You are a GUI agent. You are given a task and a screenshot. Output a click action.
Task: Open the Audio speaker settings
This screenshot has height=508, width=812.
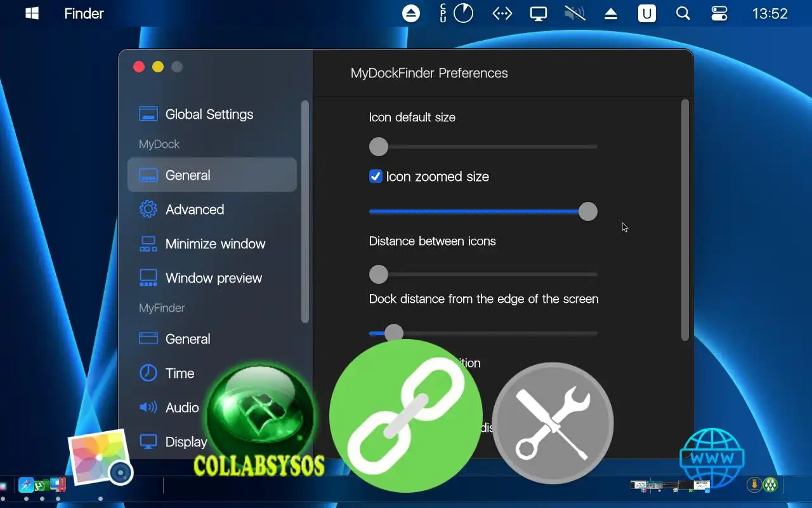tap(168, 408)
